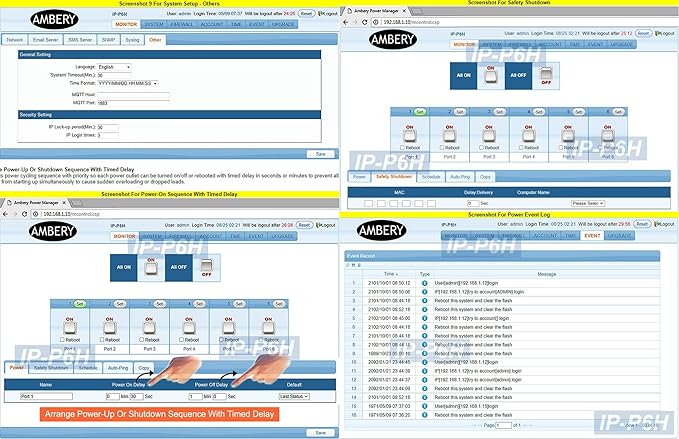Click the Time column header in Event Record
Viewport: 679px width, 439px height.
coord(391,274)
